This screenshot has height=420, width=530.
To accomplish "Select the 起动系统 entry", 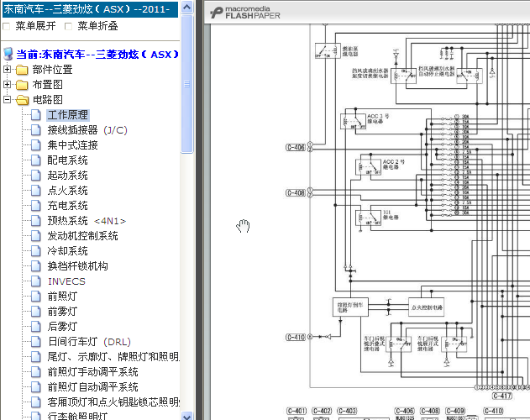I will coord(67,176).
